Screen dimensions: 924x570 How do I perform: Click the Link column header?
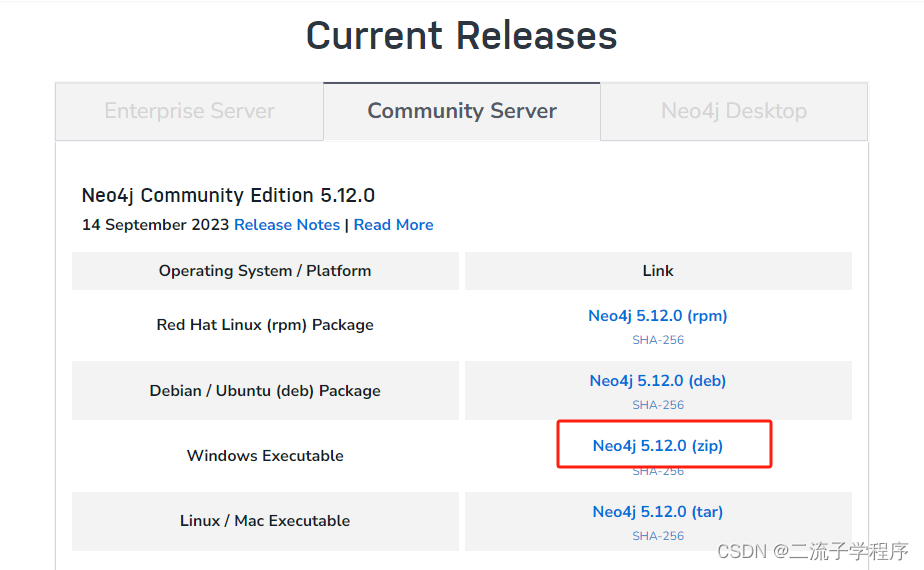658,271
